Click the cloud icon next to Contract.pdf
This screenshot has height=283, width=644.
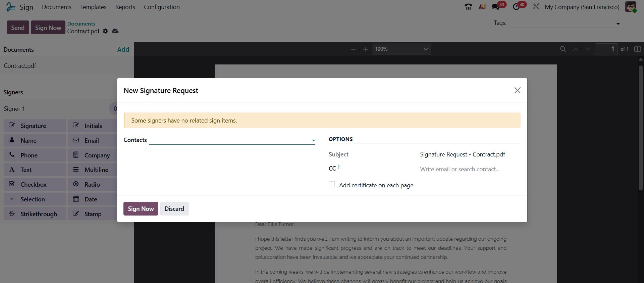[115, 31]
